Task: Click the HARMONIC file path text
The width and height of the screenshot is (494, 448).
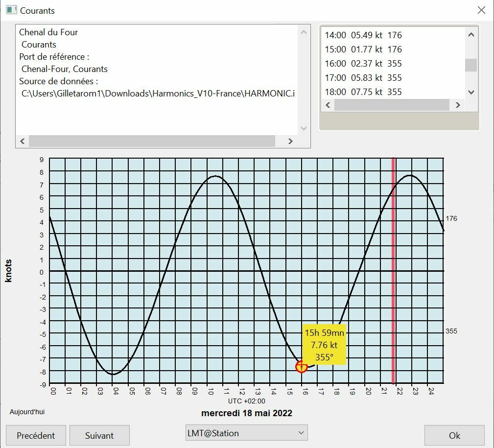Action: [x=158, y=94]
